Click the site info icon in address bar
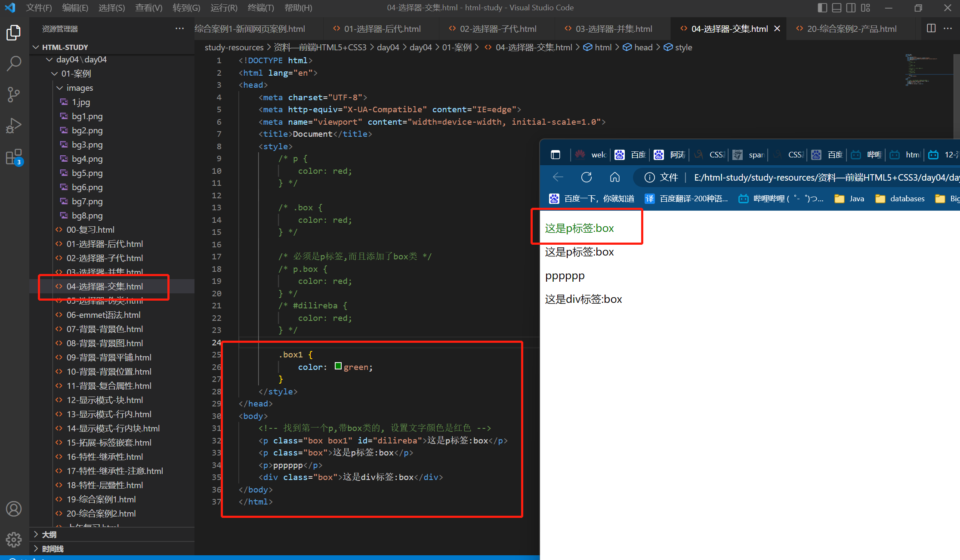Viewport: 960px width, 560px height. click(x=650, y=177)
